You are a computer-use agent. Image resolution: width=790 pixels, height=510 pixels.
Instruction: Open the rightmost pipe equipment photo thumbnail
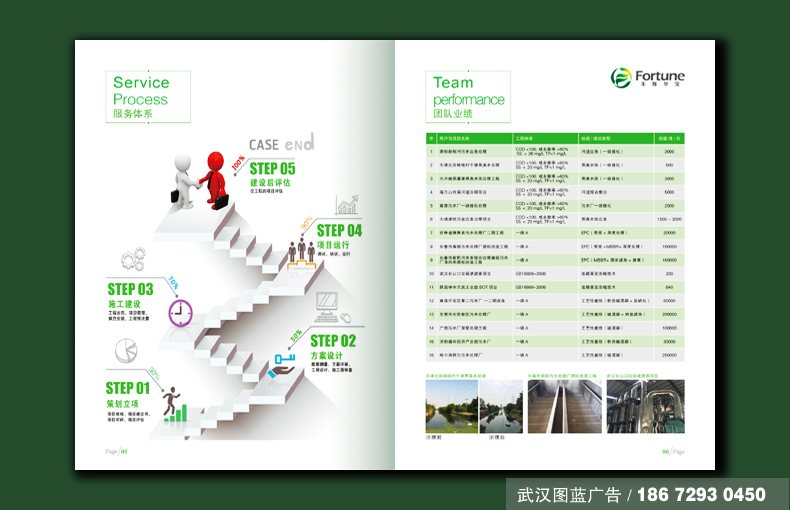point(647,406)
